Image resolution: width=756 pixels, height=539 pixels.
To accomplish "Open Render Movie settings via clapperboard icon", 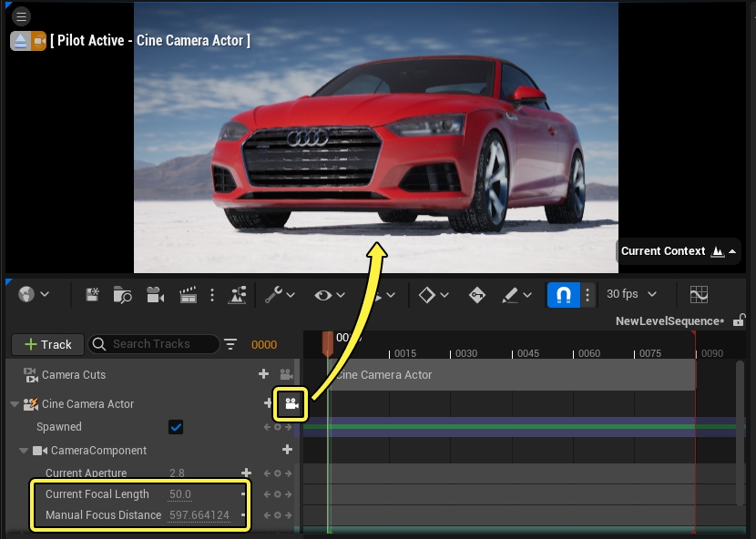I will click(188, 294).
